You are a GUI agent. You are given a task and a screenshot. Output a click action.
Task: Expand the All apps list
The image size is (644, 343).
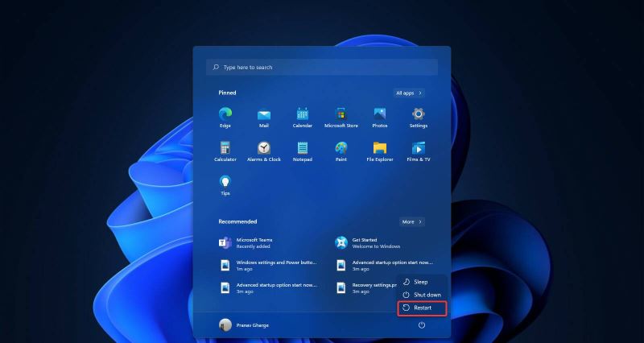[410, 93]
